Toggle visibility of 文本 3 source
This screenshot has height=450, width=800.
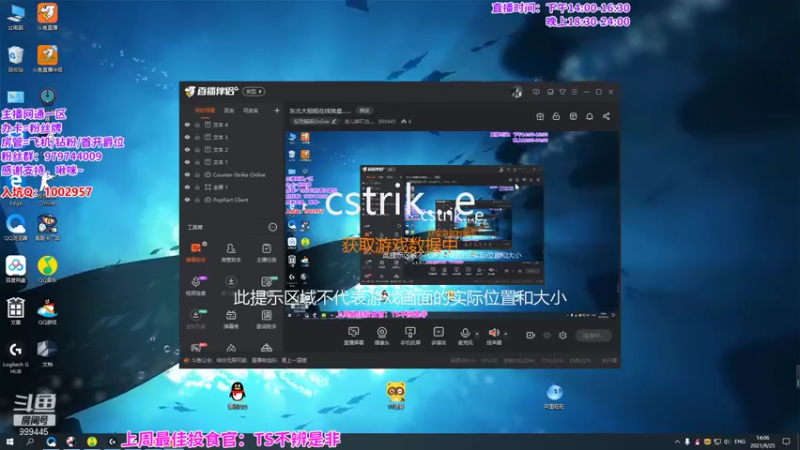[x=187, y=137]
